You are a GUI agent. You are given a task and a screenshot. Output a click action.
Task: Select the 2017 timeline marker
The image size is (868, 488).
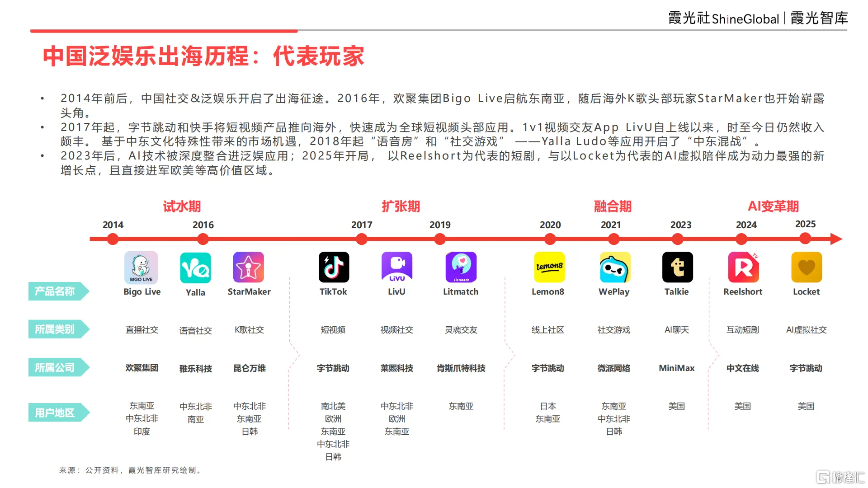tap(362, 239)
